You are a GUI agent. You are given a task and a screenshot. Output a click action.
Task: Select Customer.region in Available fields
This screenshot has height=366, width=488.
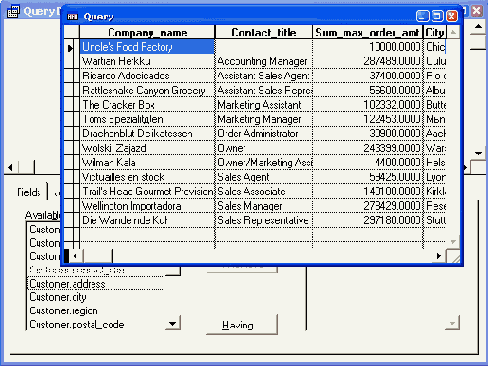(95, 311)
